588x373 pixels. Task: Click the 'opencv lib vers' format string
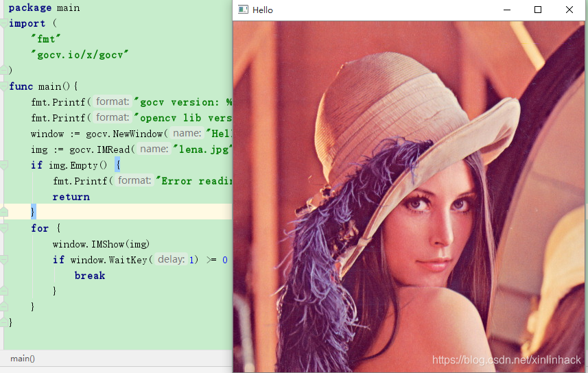[183, 118]
